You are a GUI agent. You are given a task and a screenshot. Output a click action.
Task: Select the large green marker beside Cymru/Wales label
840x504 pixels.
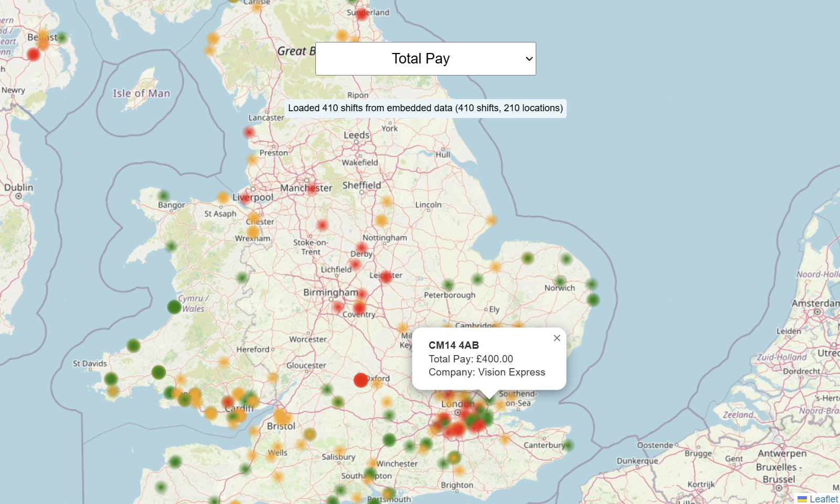[174, 307]
